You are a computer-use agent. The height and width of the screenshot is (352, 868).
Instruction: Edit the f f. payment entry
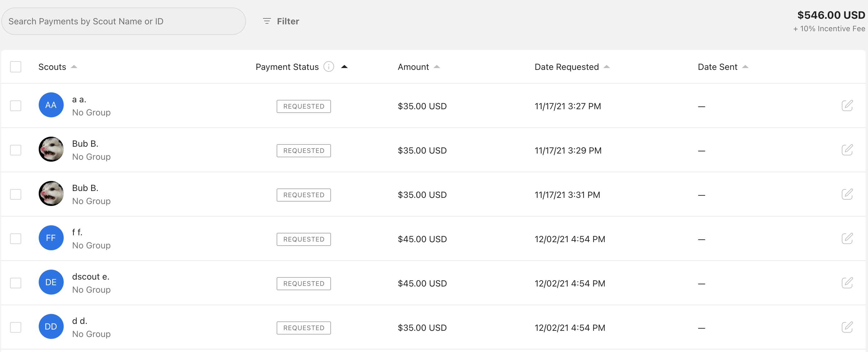pos(847,238)
